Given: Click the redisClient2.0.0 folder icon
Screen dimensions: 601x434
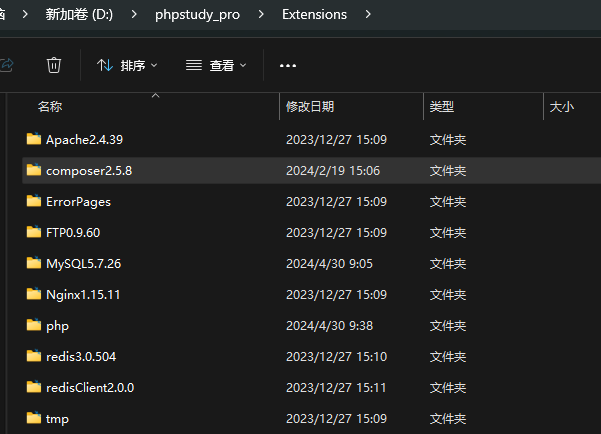Looking at the screenshot, I should coord(34,387).
